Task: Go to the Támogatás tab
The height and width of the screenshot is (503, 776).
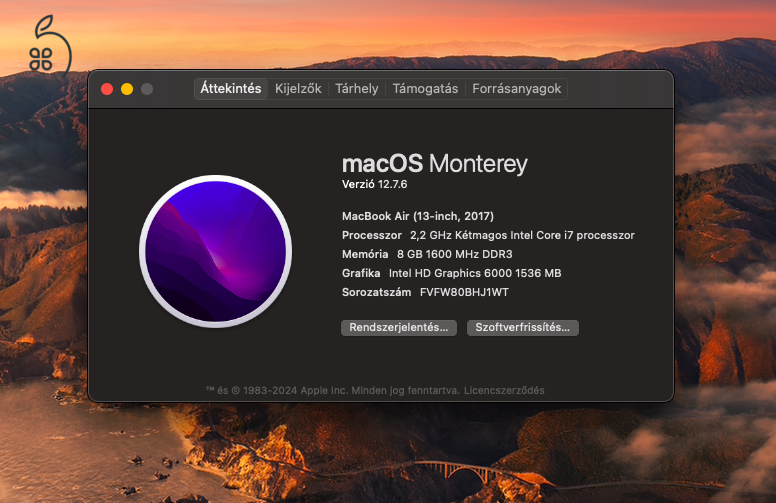Action: (425, 89)
